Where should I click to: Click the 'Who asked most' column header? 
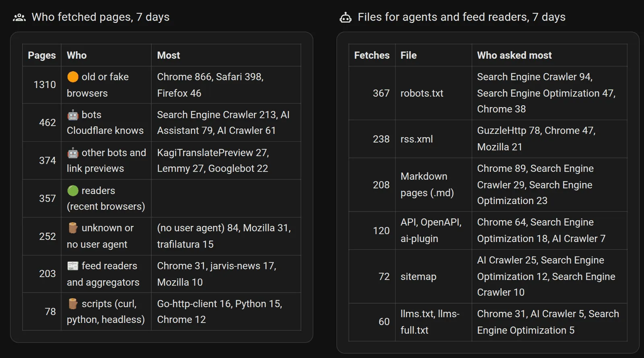[549, 55]
